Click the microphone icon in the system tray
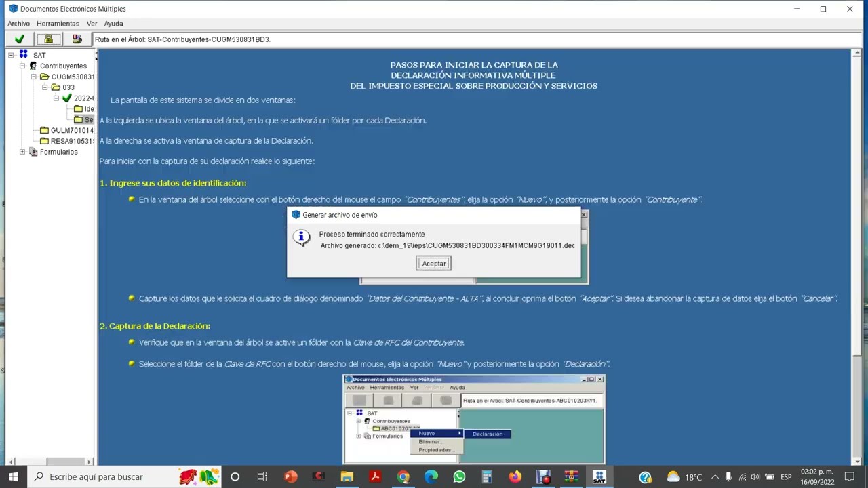868x488 pixels. pyautogui.click(x=728, y=477)
